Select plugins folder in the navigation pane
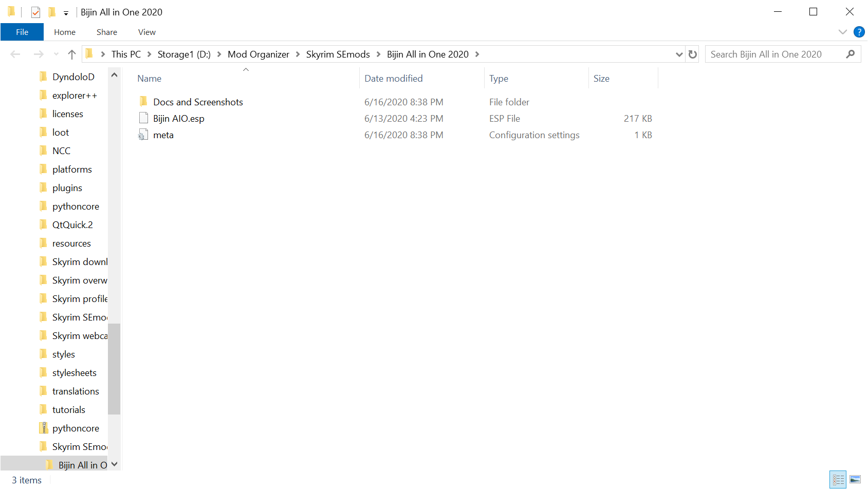 (x=67, y=187)
